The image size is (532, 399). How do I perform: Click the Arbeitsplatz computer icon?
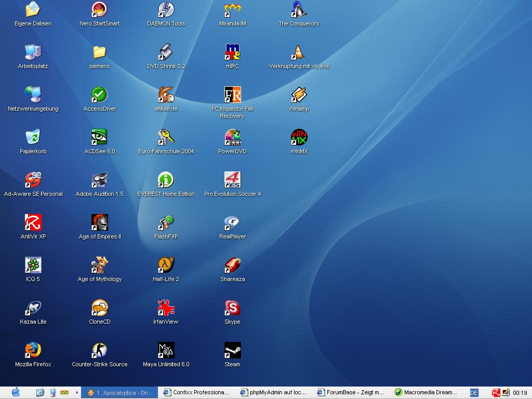tap(33, 52)
